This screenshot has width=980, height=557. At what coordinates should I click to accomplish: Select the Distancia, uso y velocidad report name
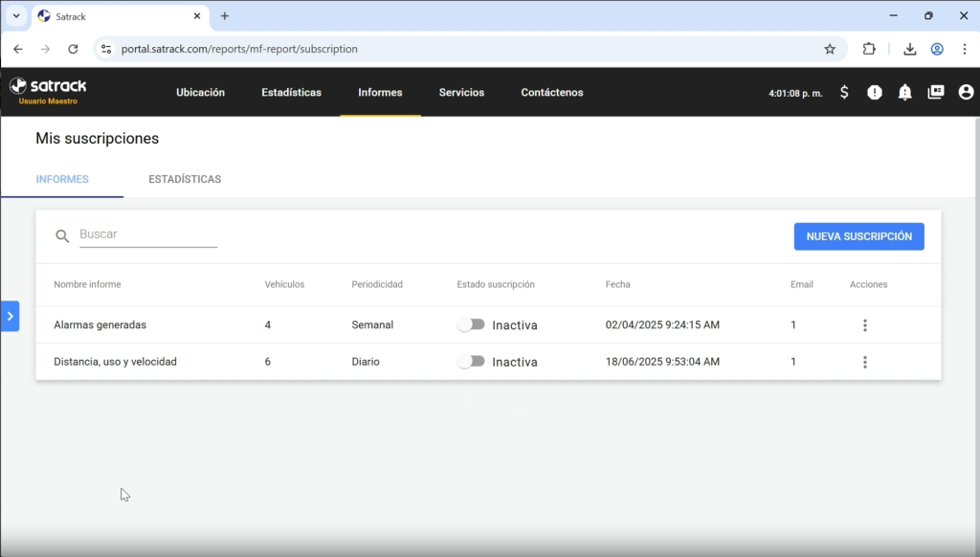pos(115,362)
